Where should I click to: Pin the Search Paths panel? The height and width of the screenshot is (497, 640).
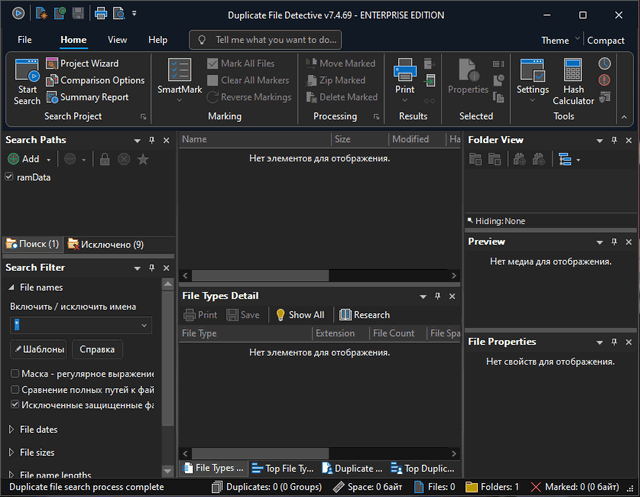pyautogui.click(x=152, y=140)
